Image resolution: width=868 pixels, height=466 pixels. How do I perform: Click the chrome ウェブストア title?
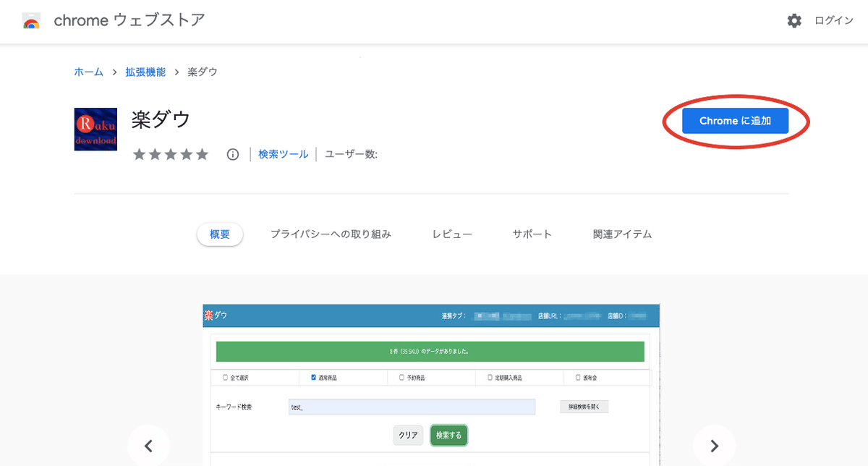tap(129, 20)
